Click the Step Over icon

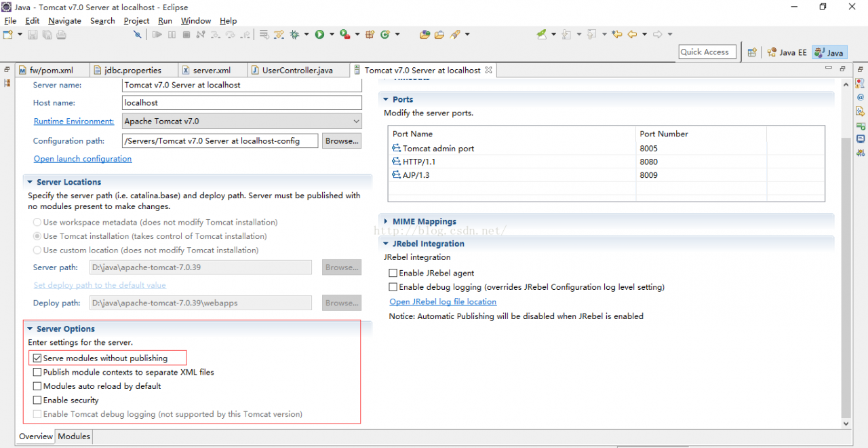click(231, 34)
